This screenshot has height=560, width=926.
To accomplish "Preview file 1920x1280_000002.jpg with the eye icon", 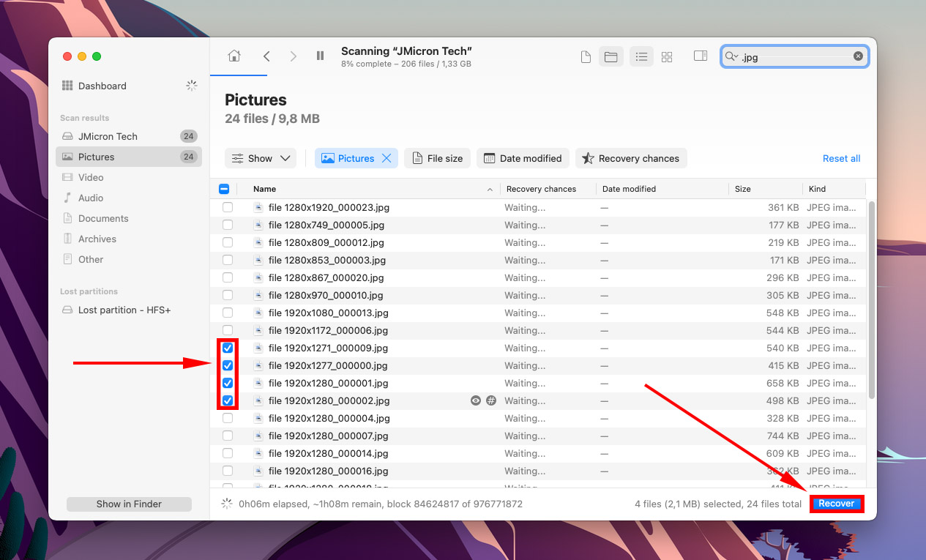I will click(475, 400).
